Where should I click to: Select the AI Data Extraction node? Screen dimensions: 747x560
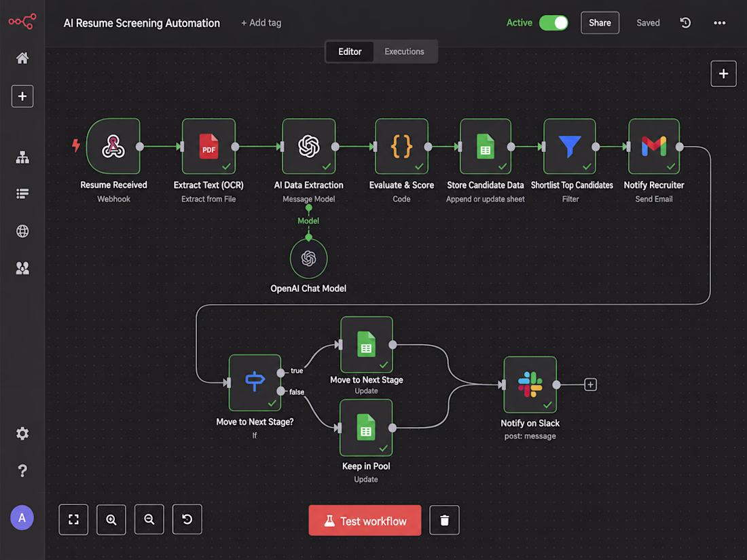click(309, 146)
